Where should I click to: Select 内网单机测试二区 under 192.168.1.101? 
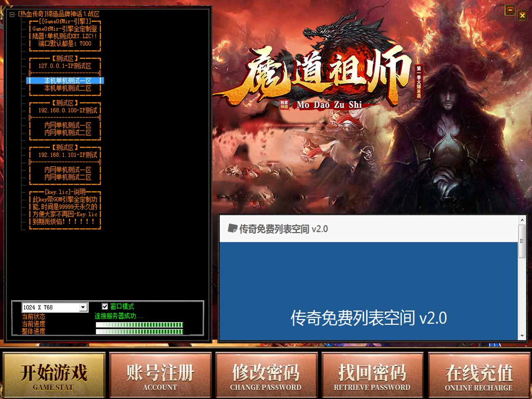[x=65, y=177]
